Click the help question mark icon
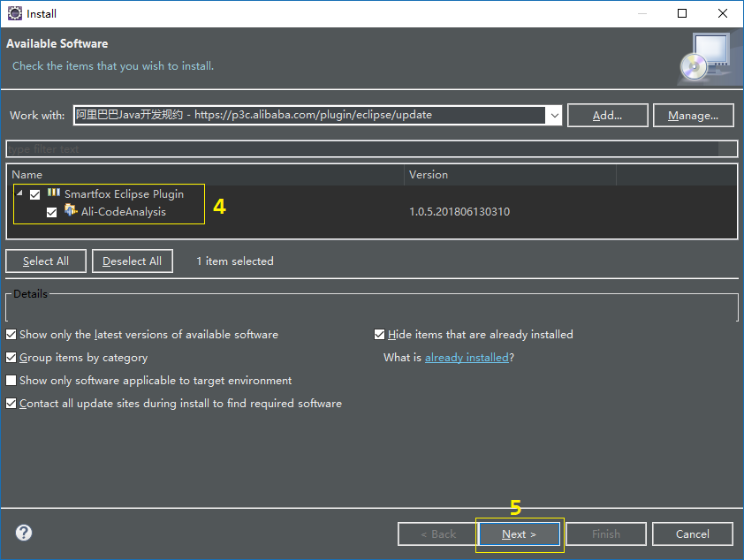 24,533
